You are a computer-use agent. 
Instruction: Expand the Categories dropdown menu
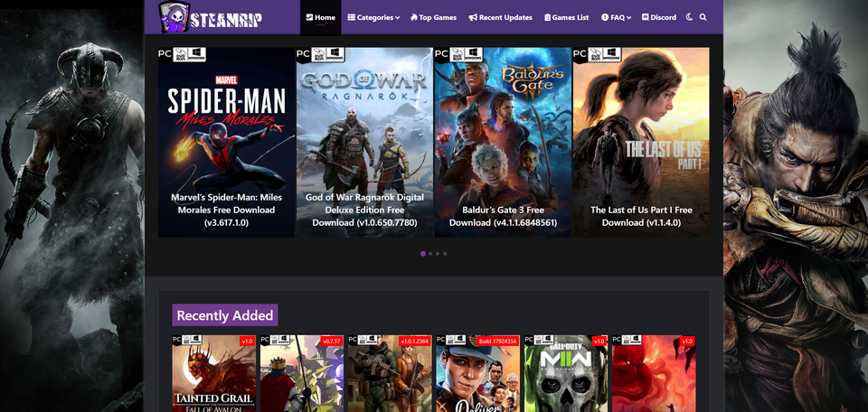373,17
